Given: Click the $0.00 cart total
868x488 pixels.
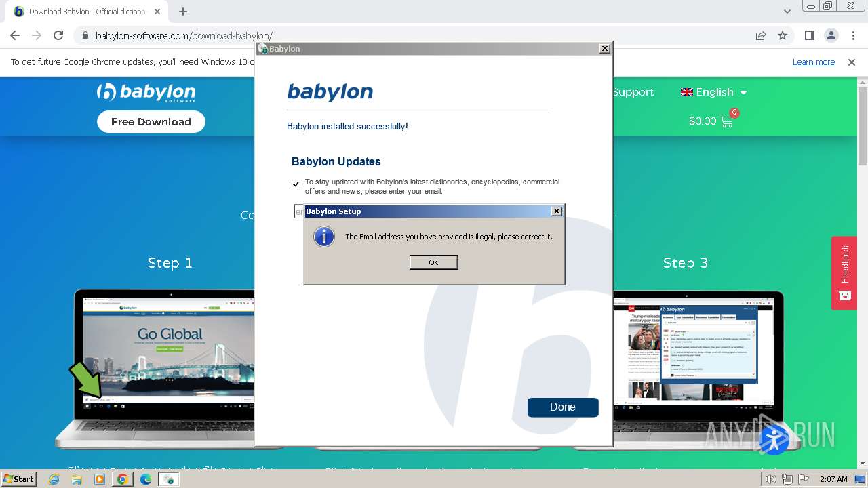Looking at the screenshot, I should [x=703, y=121].
